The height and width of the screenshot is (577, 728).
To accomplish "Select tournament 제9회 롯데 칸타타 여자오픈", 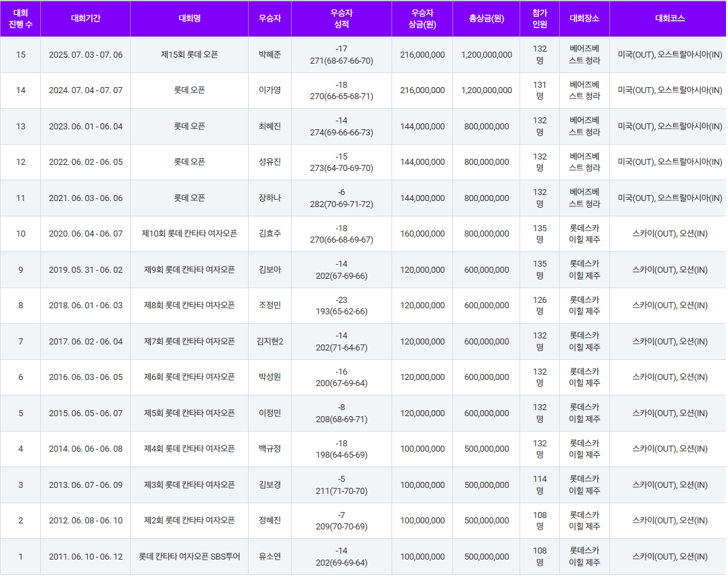I will [190, 269].
